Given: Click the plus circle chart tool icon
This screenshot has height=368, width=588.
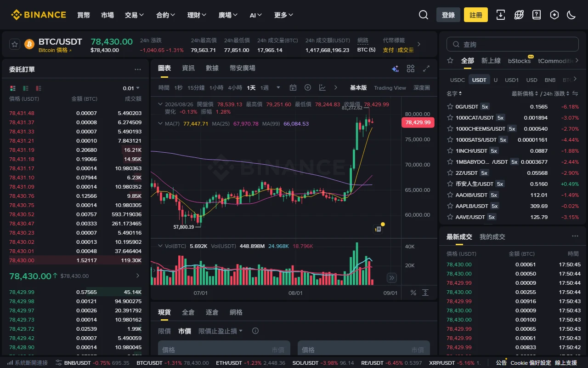Looking at the screenshot, I should point(308,87).
